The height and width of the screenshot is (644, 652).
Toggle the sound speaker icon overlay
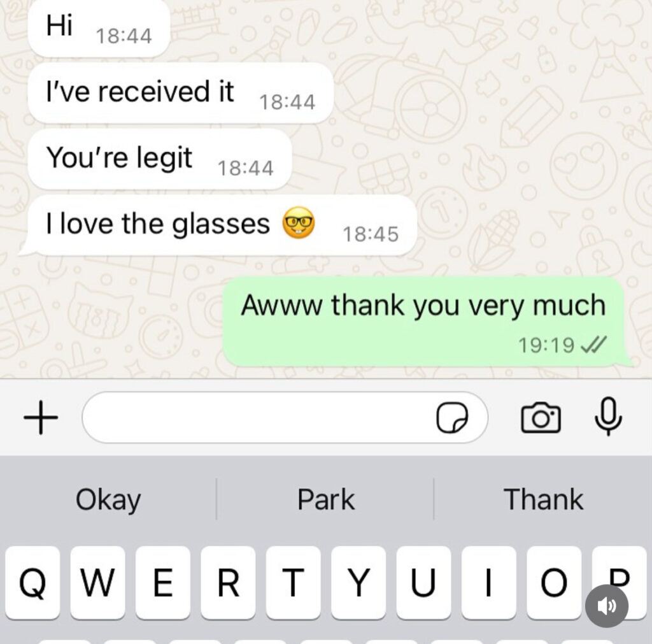tap(607, 606)
